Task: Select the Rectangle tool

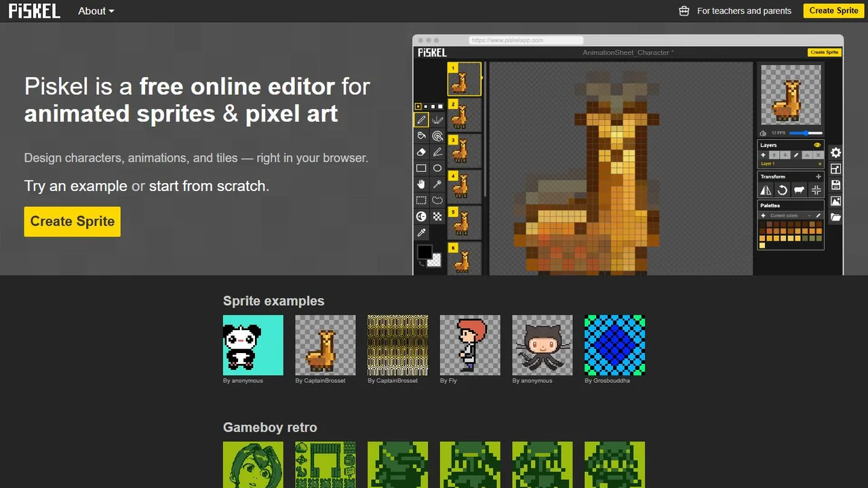Action: click(x=421, y=168)
